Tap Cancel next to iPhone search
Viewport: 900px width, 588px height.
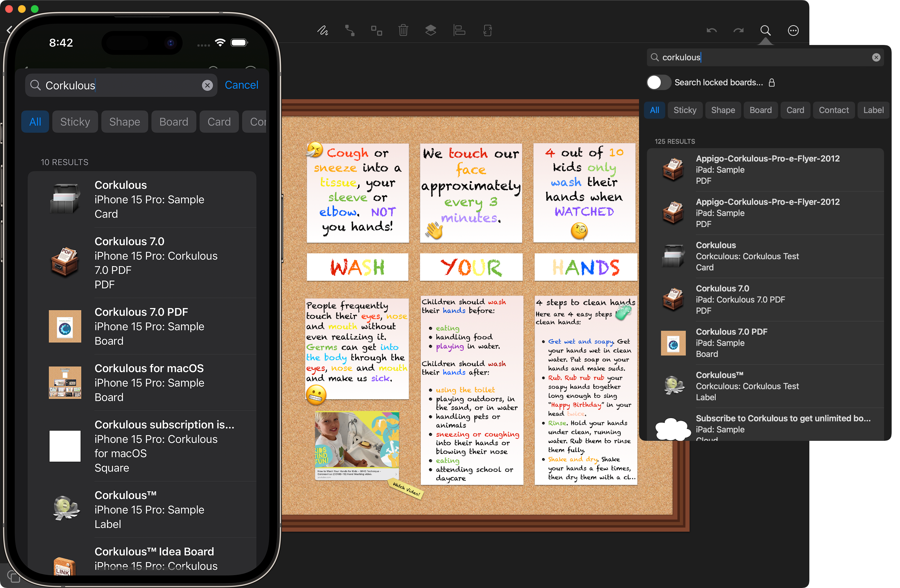pyautogui.click(x=241, y=85)
